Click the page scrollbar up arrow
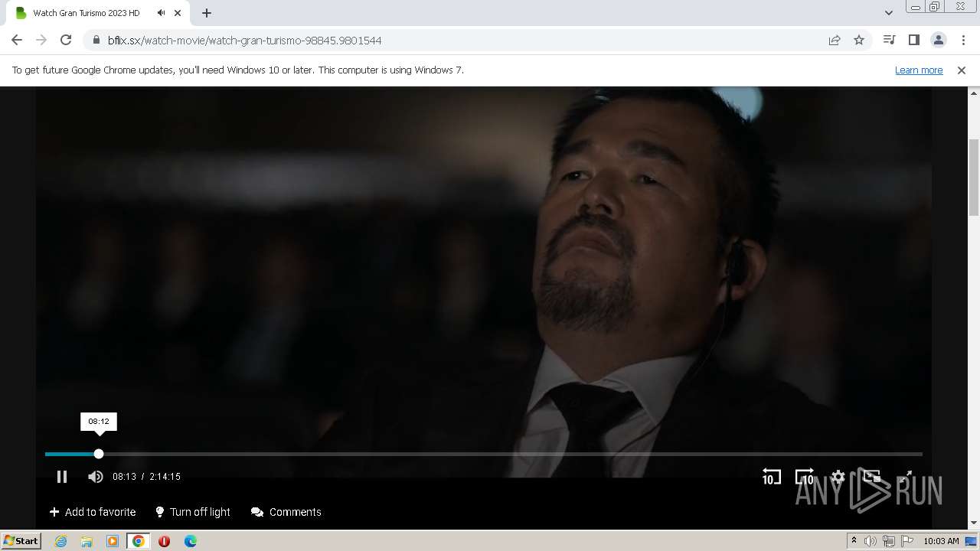Image resolution: width=980 pixels, height=551 pixels. pyautogui.click(x=974, y=93)
